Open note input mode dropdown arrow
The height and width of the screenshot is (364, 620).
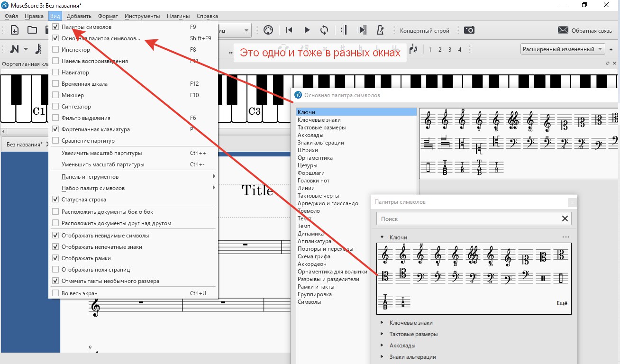coord(26,49)
